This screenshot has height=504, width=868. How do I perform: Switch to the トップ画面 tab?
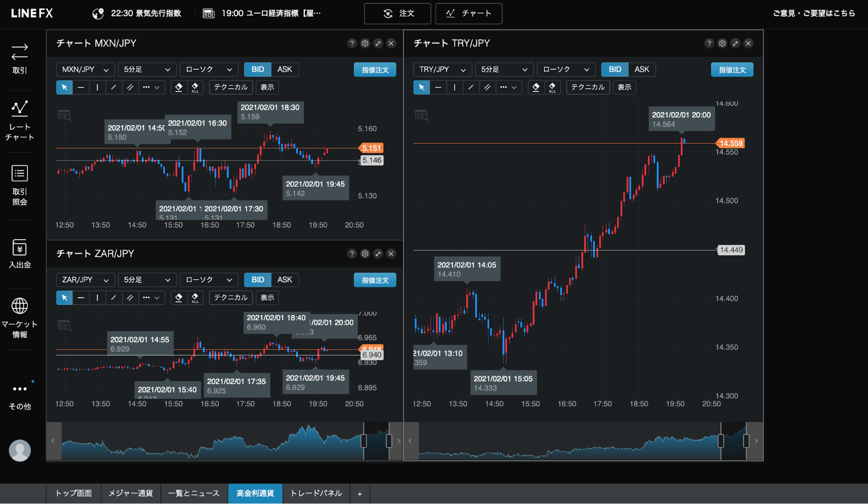coord(74,494)
